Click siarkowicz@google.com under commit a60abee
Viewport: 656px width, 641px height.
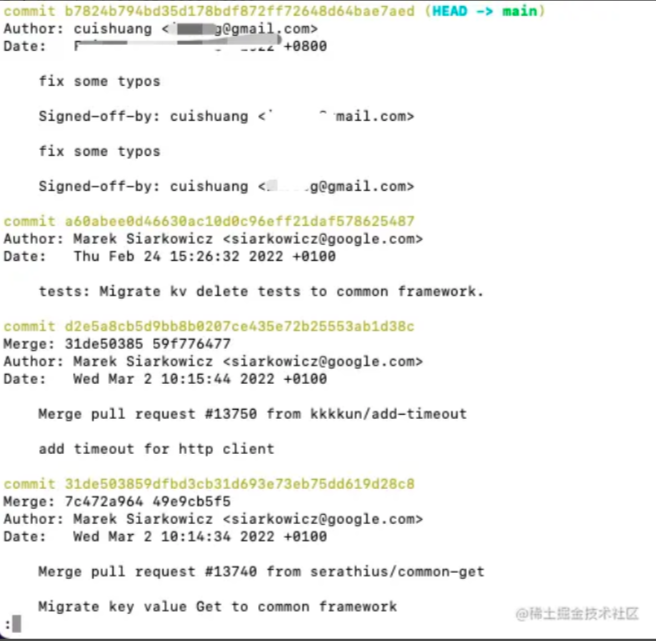pyautogui.click(x=323, y=239)
